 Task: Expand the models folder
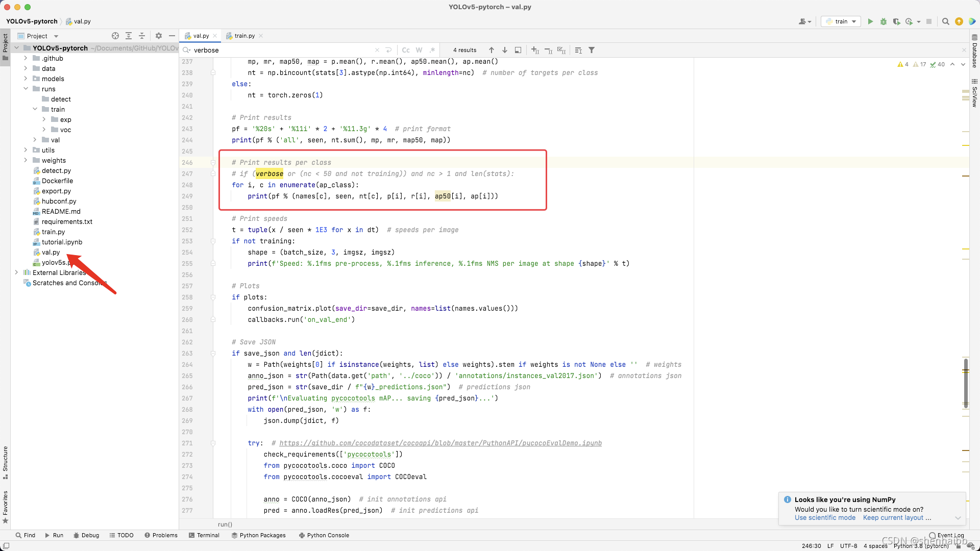point(26,79)
